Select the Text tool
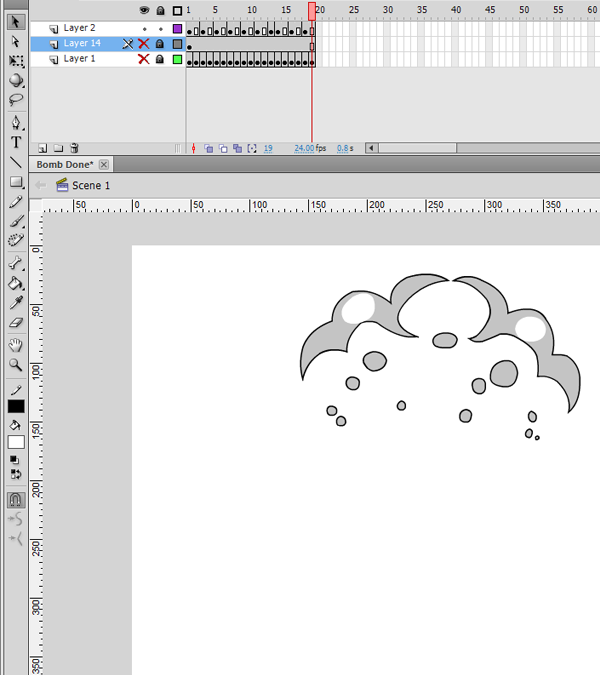The height and width of the screenshot is (675, 600). pyautogui.click(x=16, y=142)
